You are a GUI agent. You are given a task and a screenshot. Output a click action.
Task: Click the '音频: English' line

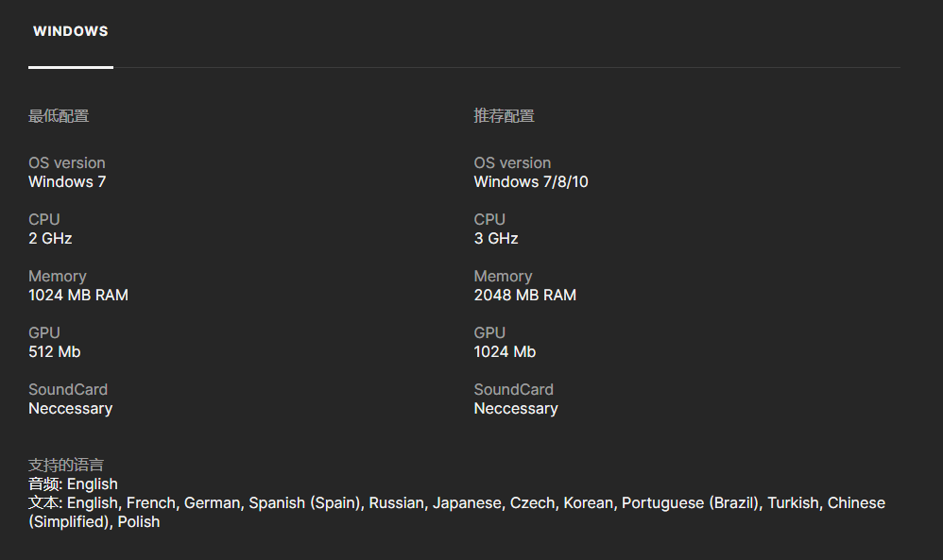73,484
